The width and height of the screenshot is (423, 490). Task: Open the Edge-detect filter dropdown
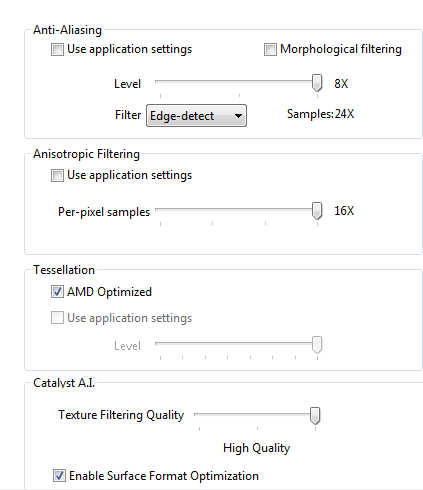click(x=196, y=116)
